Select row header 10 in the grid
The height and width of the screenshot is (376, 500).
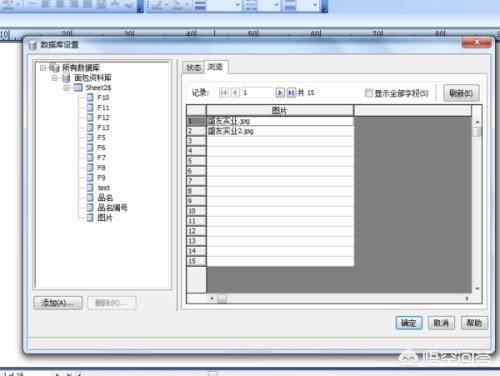point(196,211)
